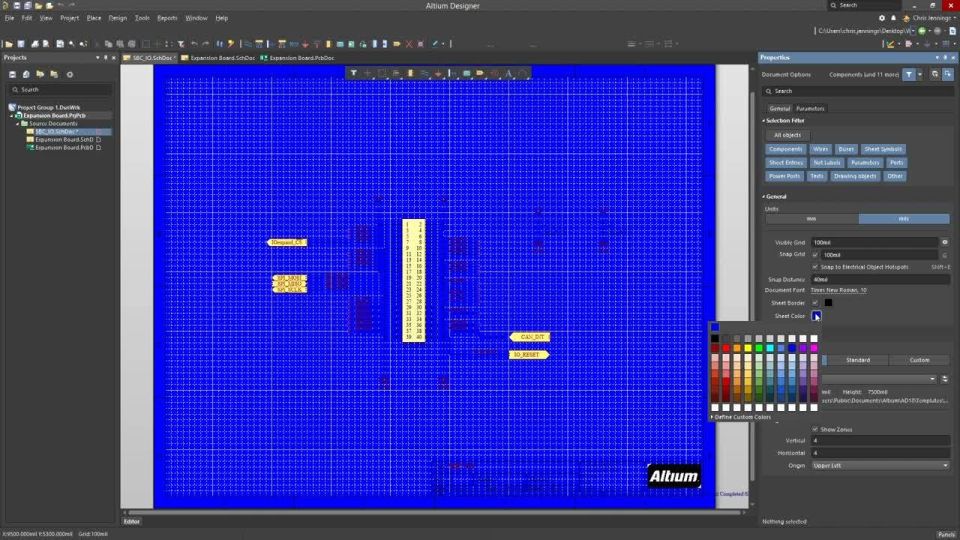Click the notifications bell icon
Screen dimensions: 960x540
click(x=893, y=18)
